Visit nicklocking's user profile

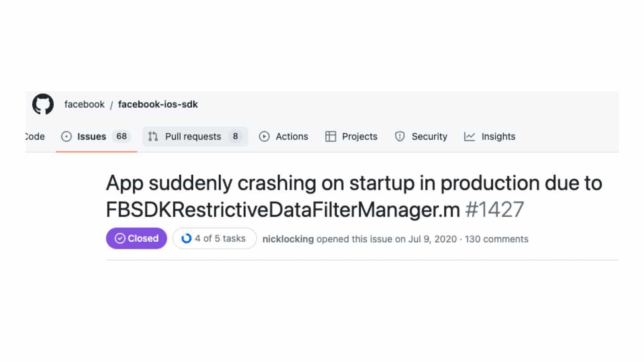(288, 239)
